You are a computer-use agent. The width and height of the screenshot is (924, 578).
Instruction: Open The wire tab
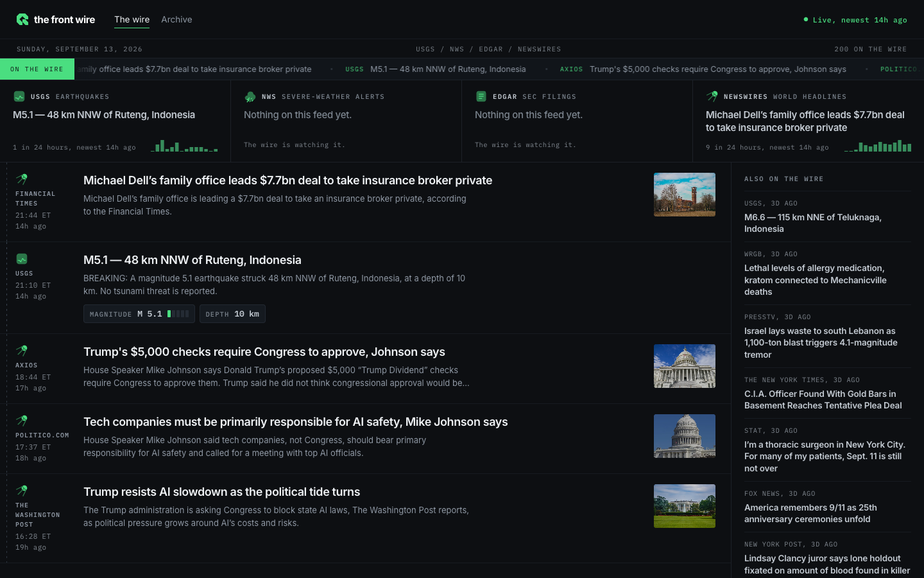(x=132, y=19)
